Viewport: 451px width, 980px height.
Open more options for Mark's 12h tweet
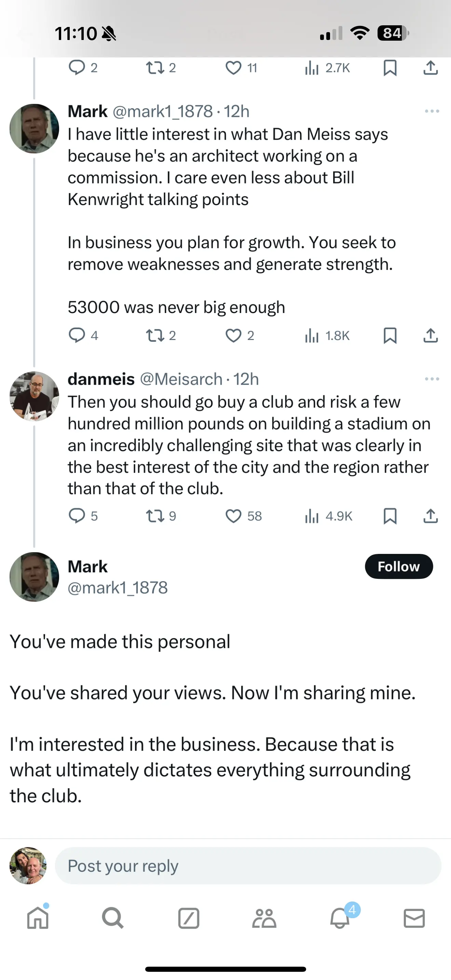click(x=432, y=111)
